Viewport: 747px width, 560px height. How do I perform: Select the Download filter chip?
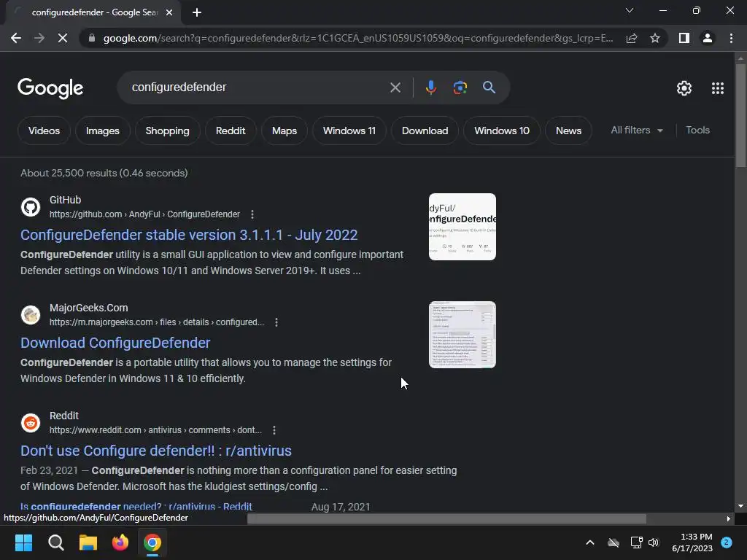tap(425, 131)
